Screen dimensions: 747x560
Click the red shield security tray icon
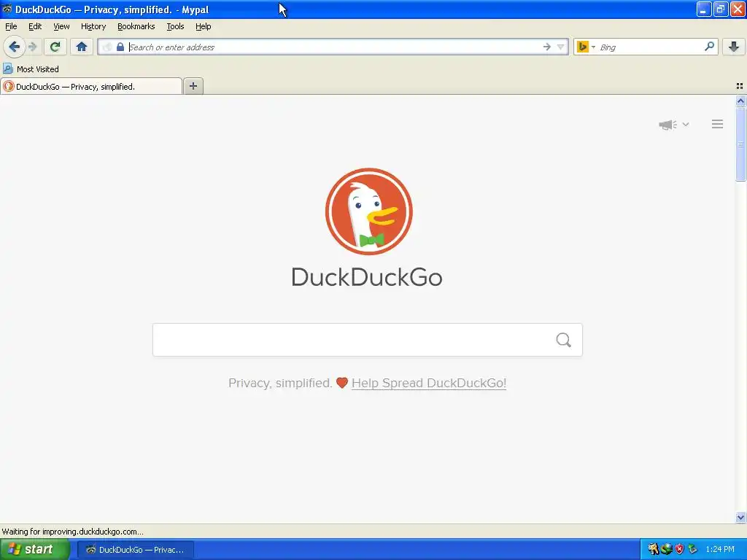pos(679,549)
